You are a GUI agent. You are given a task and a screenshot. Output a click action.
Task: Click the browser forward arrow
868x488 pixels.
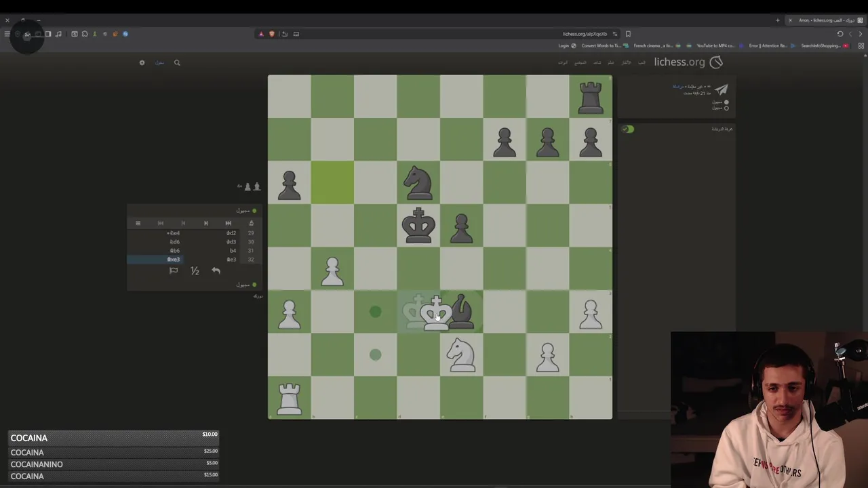pos(851,34)
